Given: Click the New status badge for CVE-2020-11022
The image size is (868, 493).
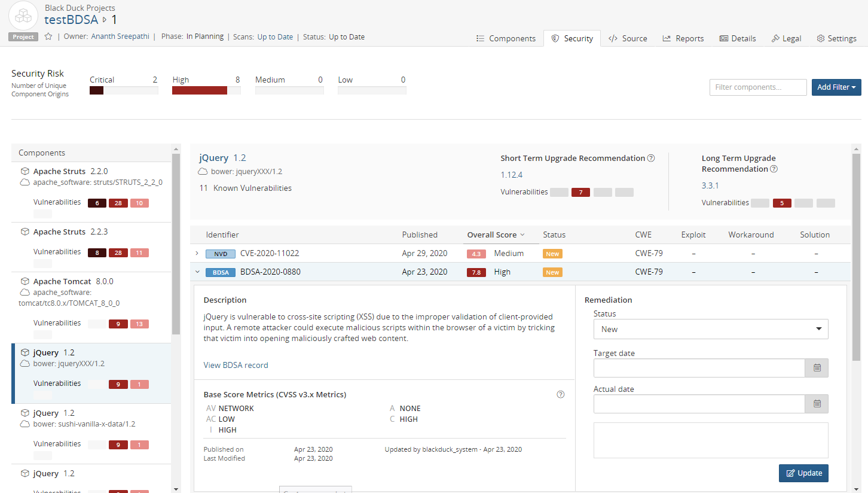Looking at the screenshot, I should click(552, 254).
